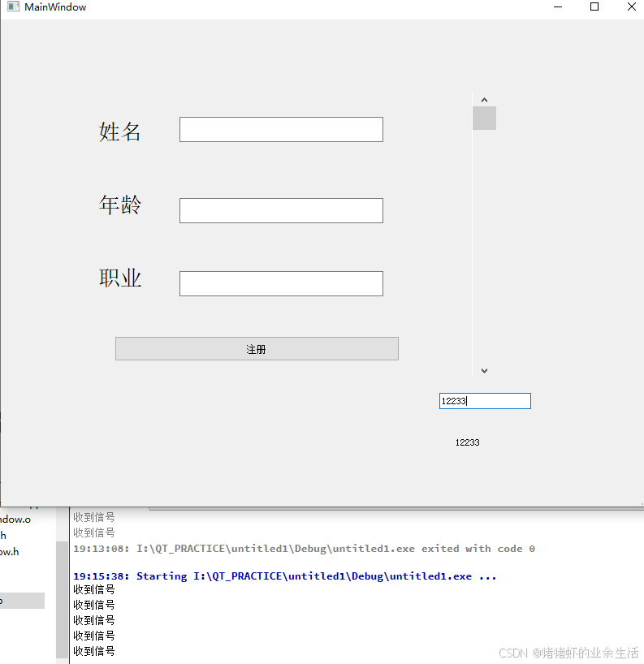
Task: Click the text field containing 12233
Action: 485,401
